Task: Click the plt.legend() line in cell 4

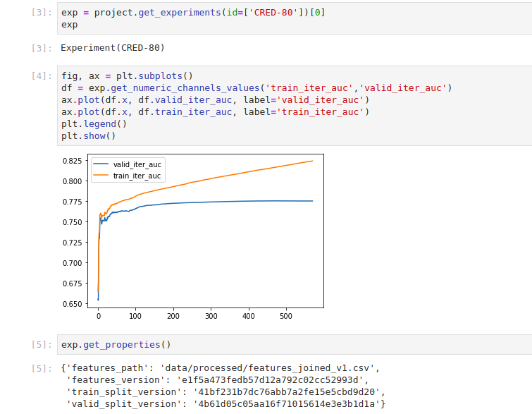Action: (x=94, y=124)
